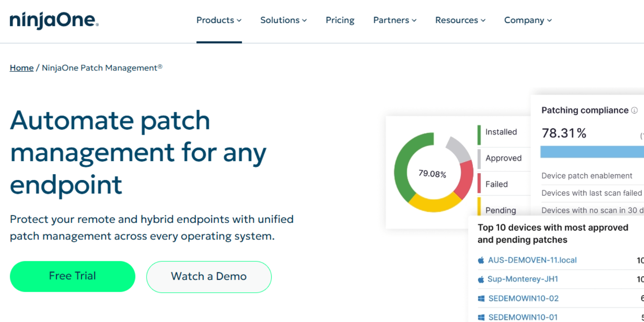
Task: Click Devices with last scan failed row
Action: [592, 193]
